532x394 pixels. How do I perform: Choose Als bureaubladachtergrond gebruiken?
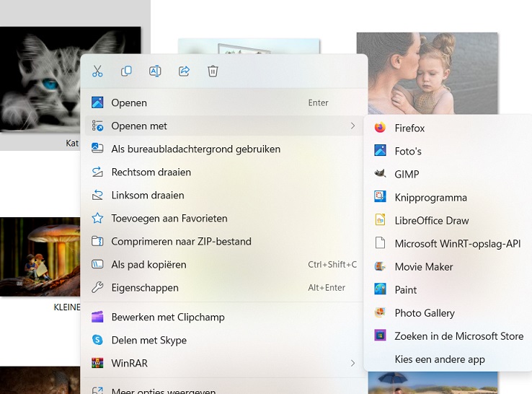[195, 149]
